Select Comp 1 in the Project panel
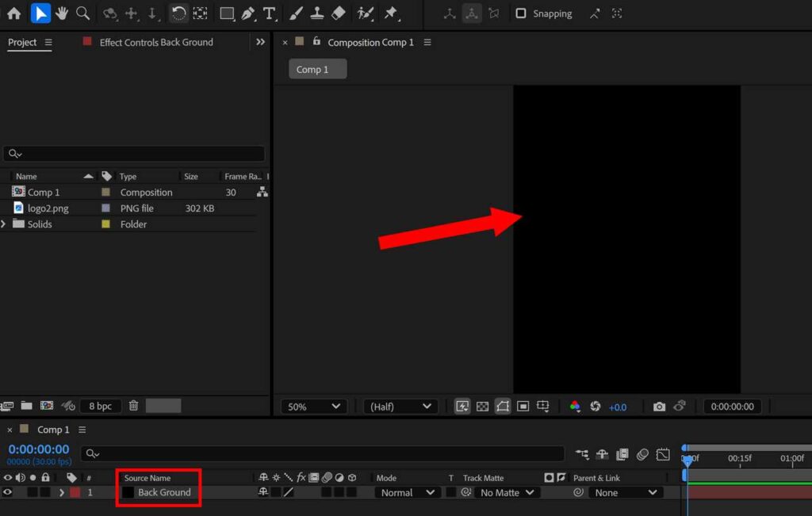 [44, 193]
